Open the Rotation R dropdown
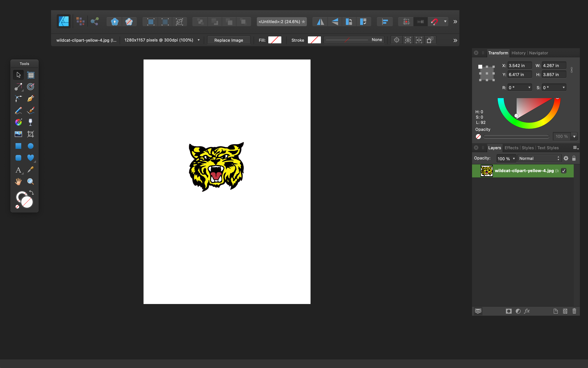The width and height of the screenshot is (588, 368). 529,88
